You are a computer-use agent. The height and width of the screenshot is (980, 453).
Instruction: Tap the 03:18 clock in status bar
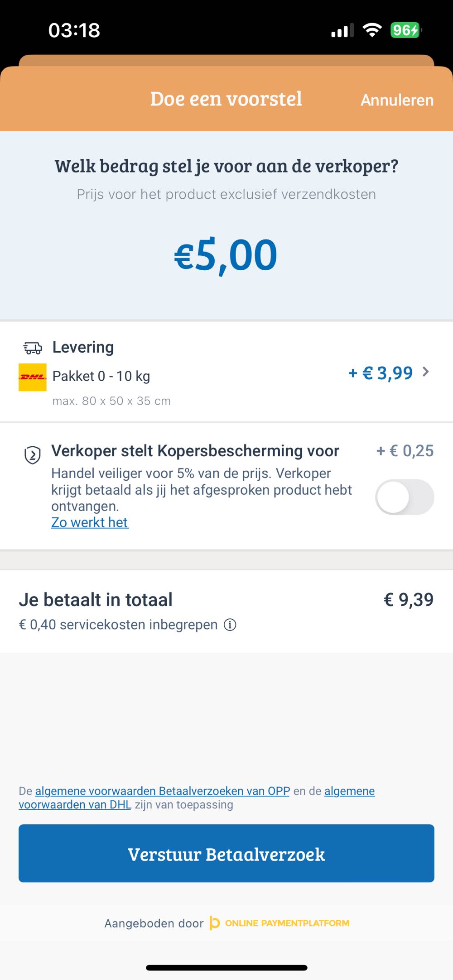(x=74, y=30)
